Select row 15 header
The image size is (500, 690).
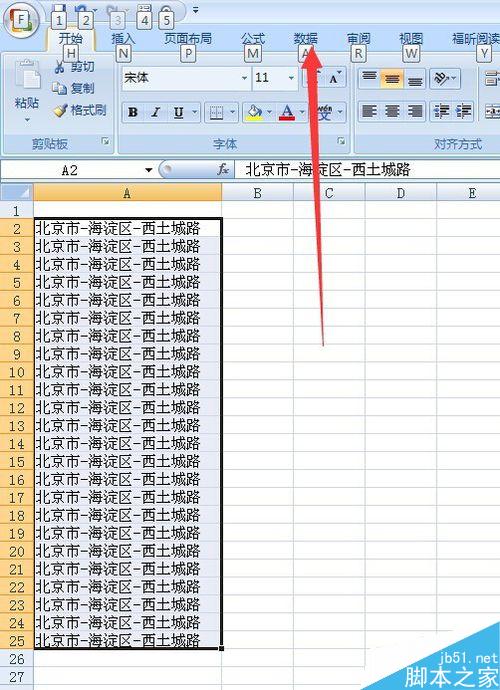click(x=17, y=462)
